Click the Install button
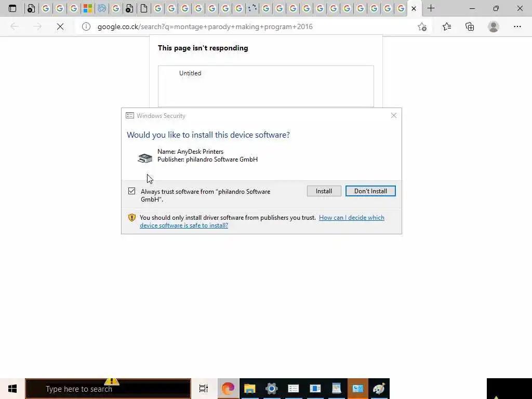Image resolution: width=532 pixels, height=399 pixels. (324, 191)
